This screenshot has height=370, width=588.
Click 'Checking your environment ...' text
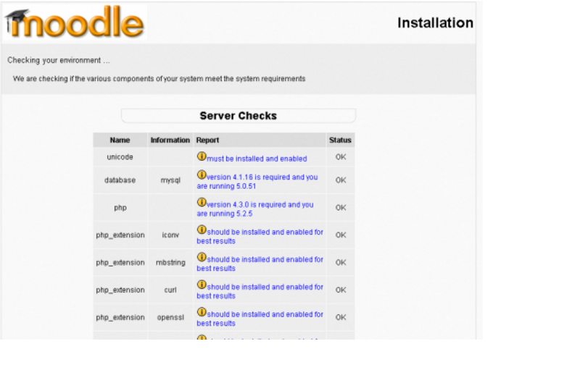coord(59,60)
